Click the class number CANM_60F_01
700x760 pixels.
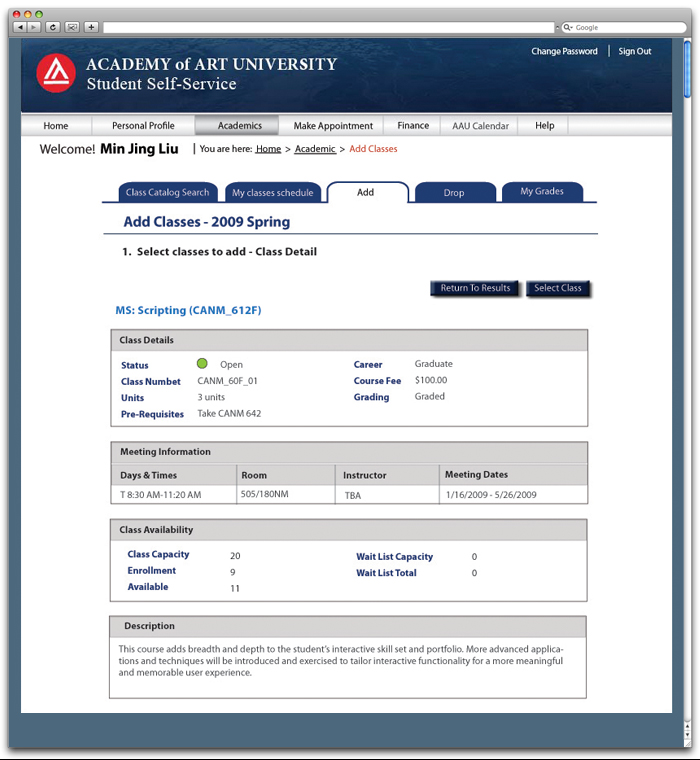(227, 381)
